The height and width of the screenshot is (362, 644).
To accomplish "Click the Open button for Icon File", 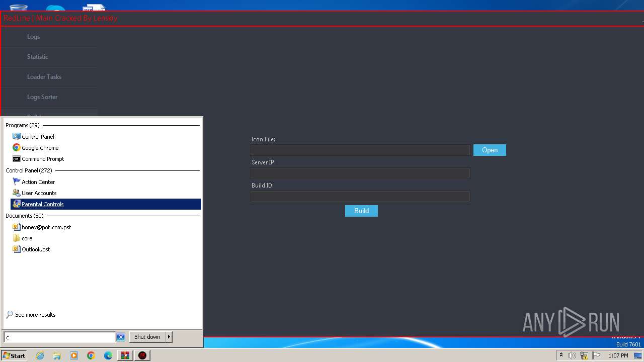I will [x=490, y=150].
